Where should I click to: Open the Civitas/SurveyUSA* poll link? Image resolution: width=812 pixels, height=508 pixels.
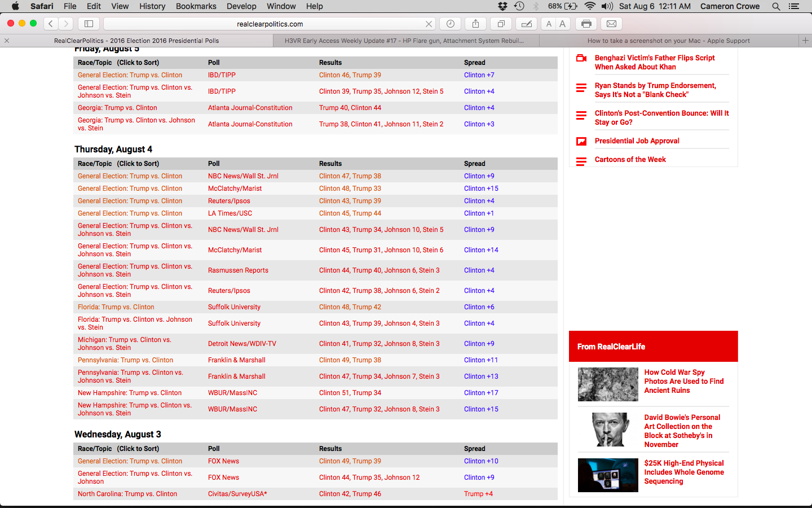pos(237,494)
